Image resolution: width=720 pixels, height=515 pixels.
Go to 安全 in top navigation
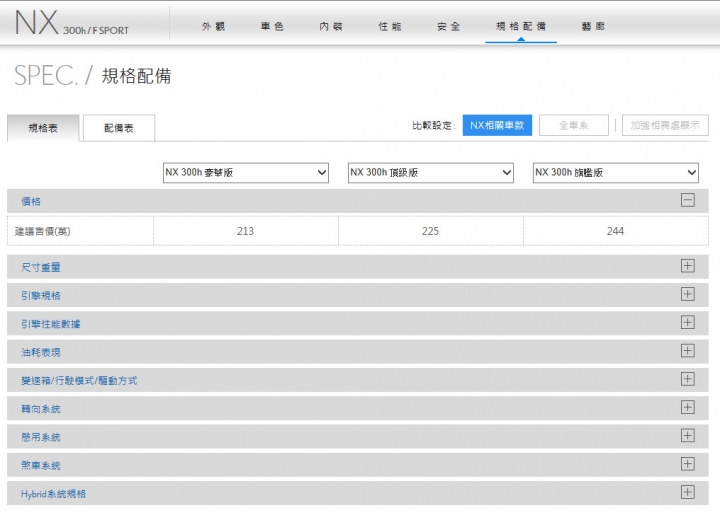[x=449, y=27]
